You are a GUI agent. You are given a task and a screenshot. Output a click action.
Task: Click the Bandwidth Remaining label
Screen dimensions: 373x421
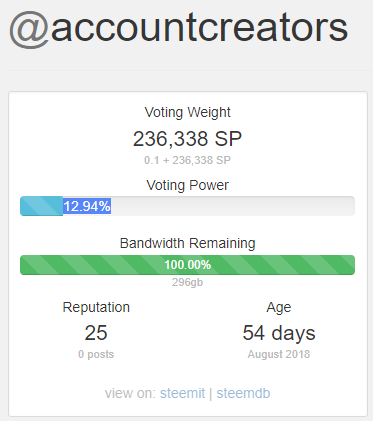pos(187,243)
